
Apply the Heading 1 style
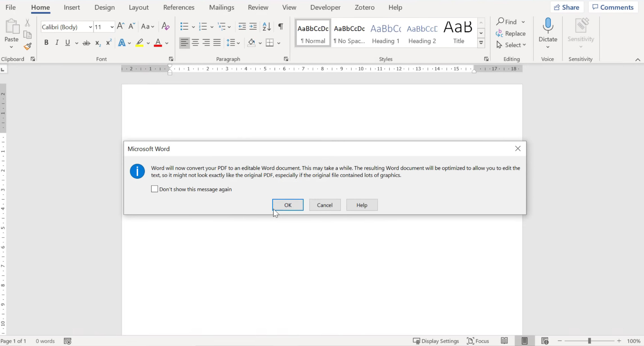pos(385,33)
